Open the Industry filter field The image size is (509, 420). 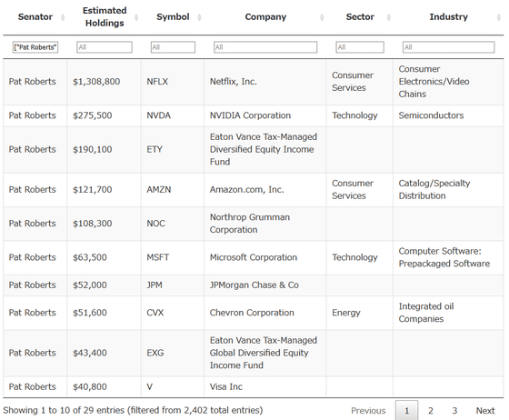(x=448, y=47)
